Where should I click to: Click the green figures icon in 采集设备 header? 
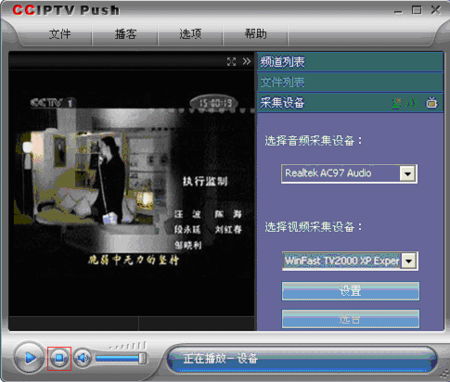click(404, 103)
